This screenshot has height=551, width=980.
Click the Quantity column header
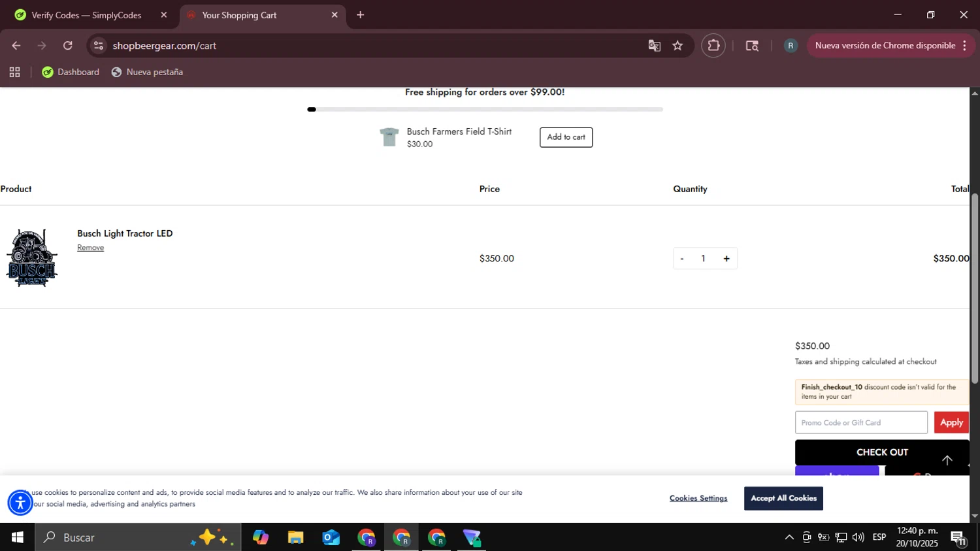(x=690, y=189)
